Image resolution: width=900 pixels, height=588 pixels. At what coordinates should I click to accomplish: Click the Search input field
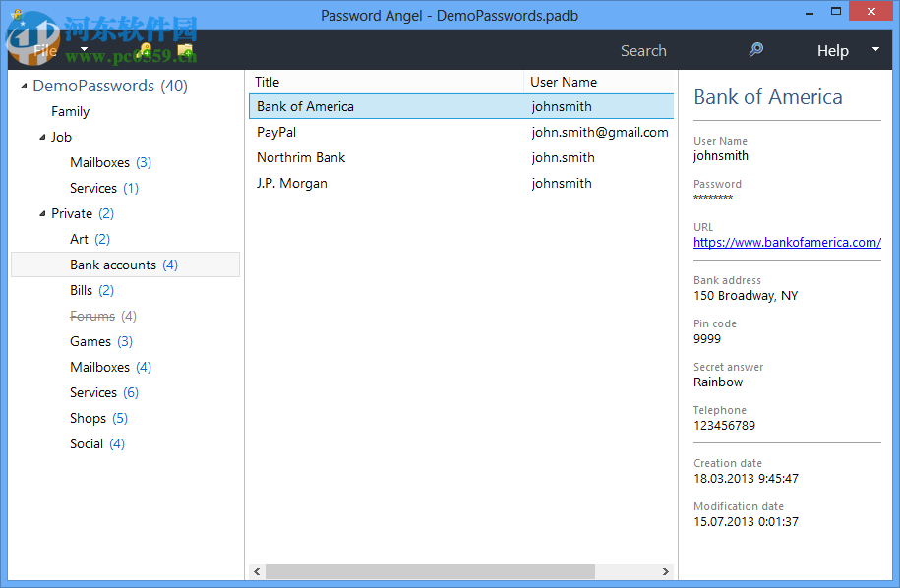[x=644, y=50]
